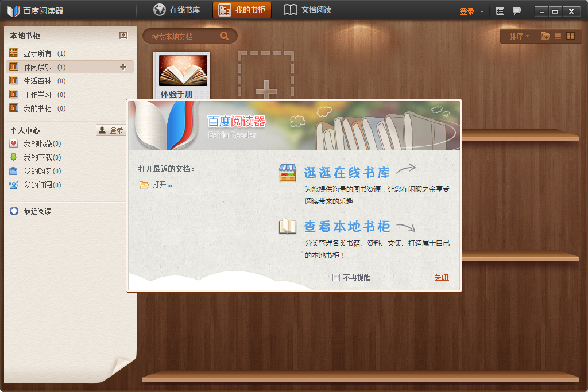The image size is (588, 392).
Task: Click 打开... to open a document
Action: pyautogui.click(x=163, y=184)
